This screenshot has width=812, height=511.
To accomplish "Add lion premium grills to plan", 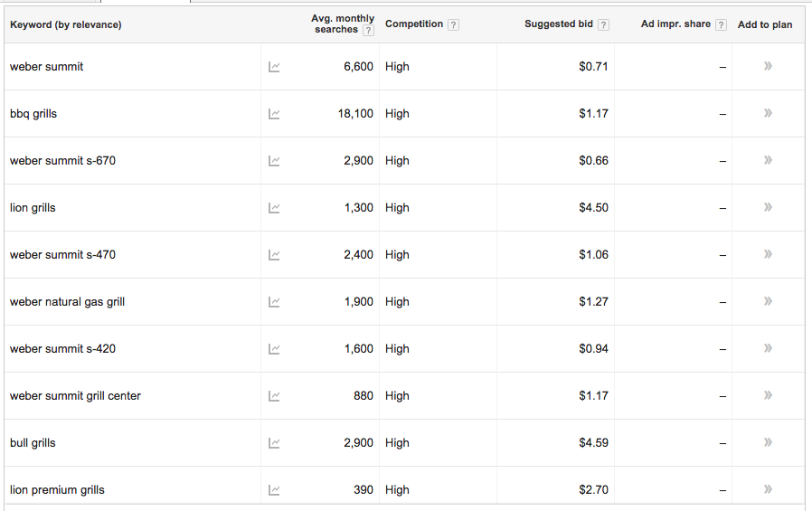I will pos(768,488).
